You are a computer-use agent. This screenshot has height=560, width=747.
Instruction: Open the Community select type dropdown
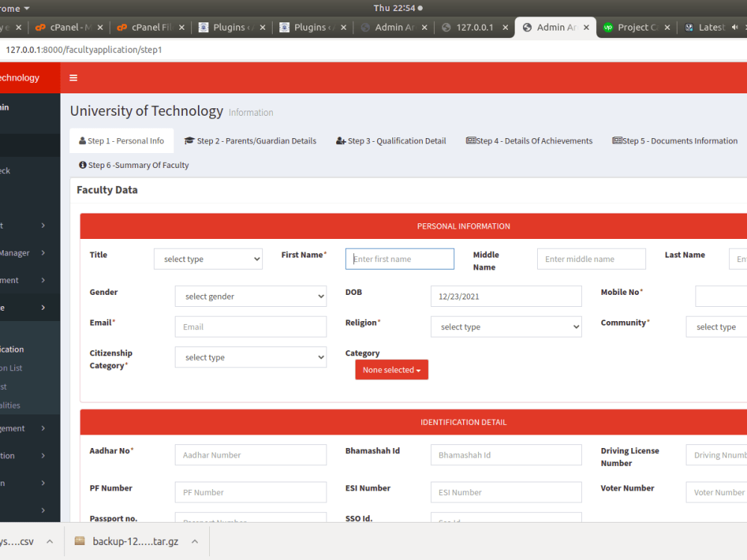(x=716, y=327)
